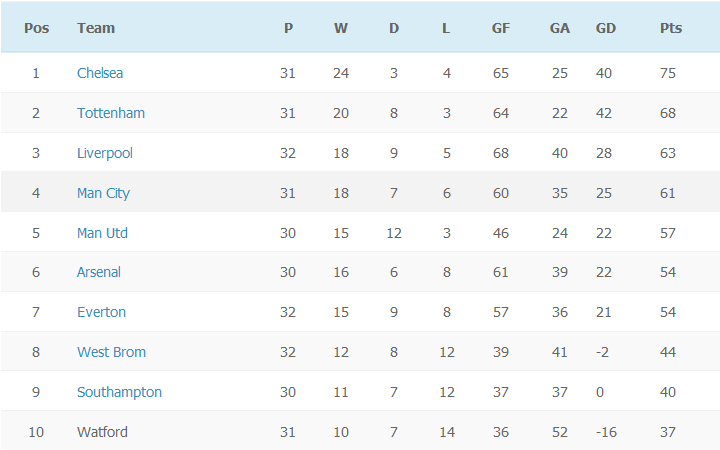This screenshot has height=450, width=720.
Task: Select the Southampton team link
Action: [x=119, y=392]
